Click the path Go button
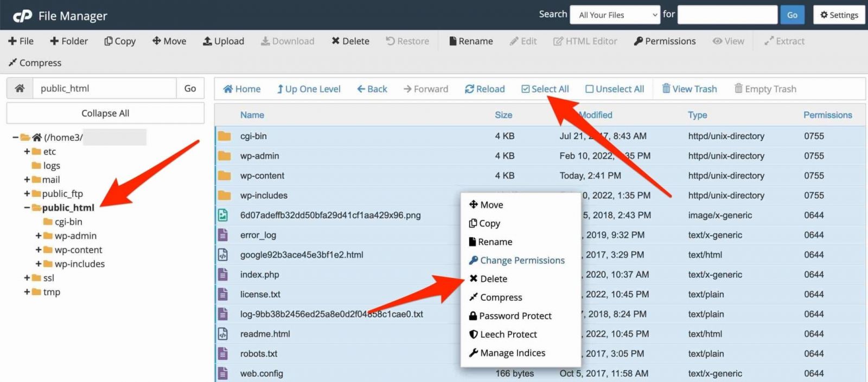The image size is (868, 382). tap(190, 88)
